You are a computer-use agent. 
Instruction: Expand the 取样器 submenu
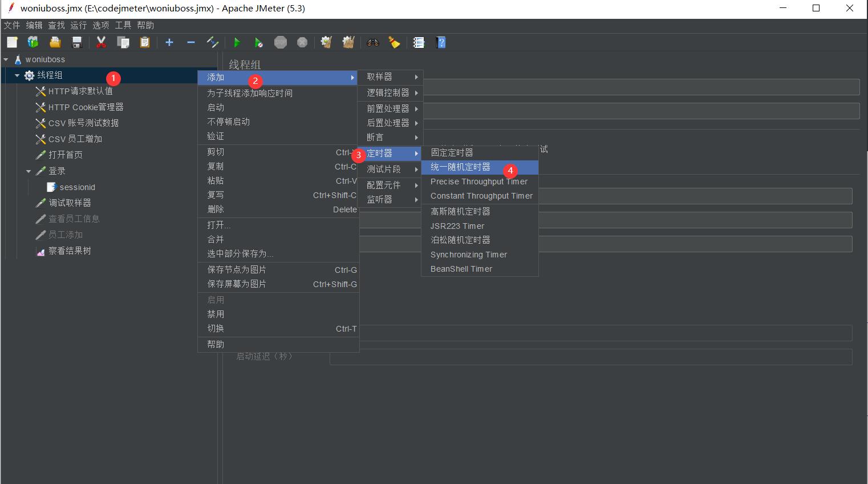[391, 76]
